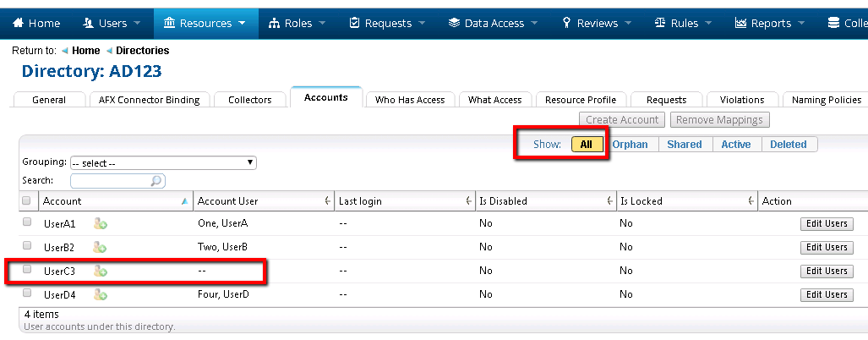Switch to the Who Has Access tab
This screenshot has height=340, width=868.
coord(410,100)
